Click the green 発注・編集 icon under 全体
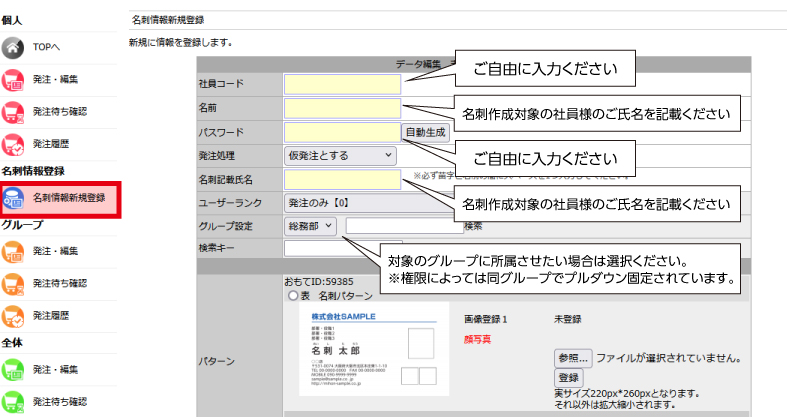Viewport: 787px width, 417px height. coord(14,369)
